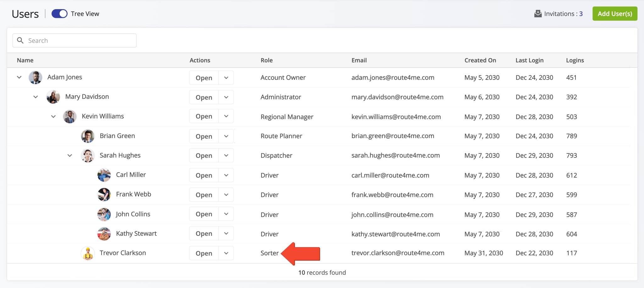The image size is (644, 288).
Task: Open Carl Miller's user profile
Action: click(204, 175)
